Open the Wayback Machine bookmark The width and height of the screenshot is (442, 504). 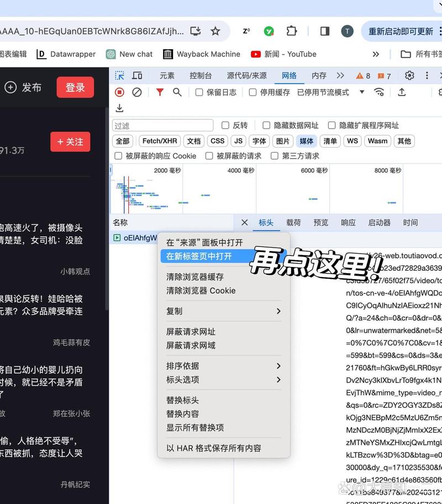(202, 54)
